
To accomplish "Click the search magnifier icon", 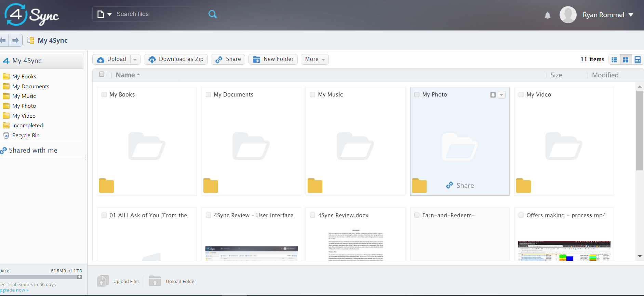I will point(213,14).
